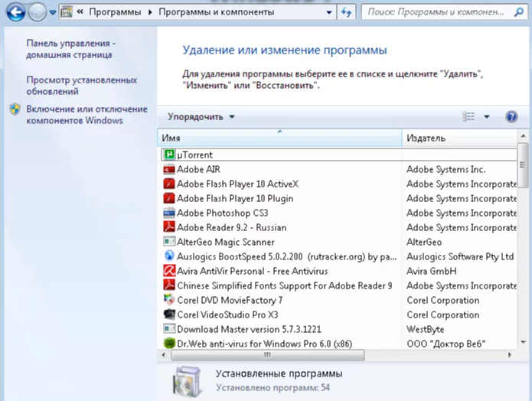
Task: Click horizontal scrollbar right arrow
Action: [510, 355]
